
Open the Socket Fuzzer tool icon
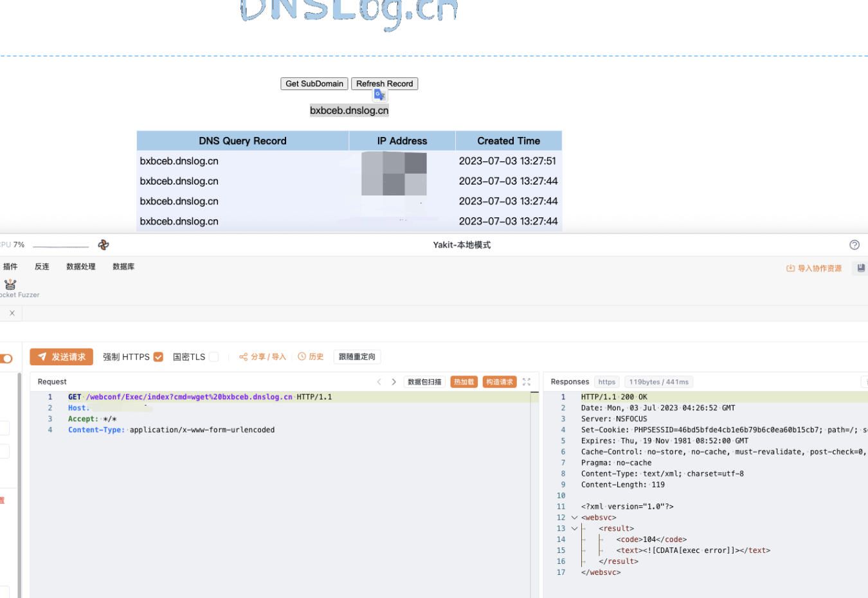[x=10, y=284]
